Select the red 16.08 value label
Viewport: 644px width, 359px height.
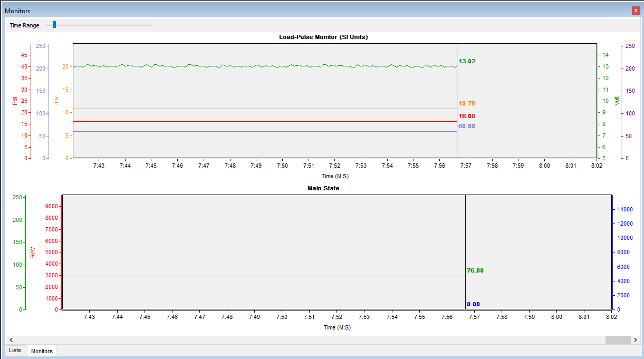coord(467,116)
